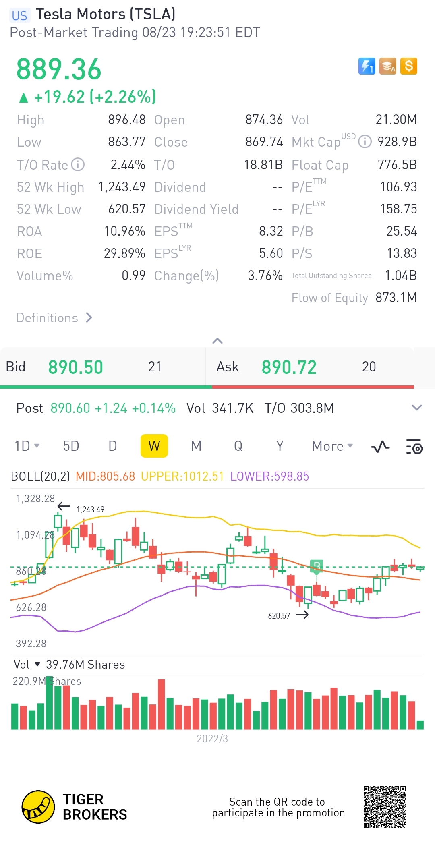Screen dimensions: 435x868
Task: Collapse the stock details with up chevron
Action: [x=217, y=341]
